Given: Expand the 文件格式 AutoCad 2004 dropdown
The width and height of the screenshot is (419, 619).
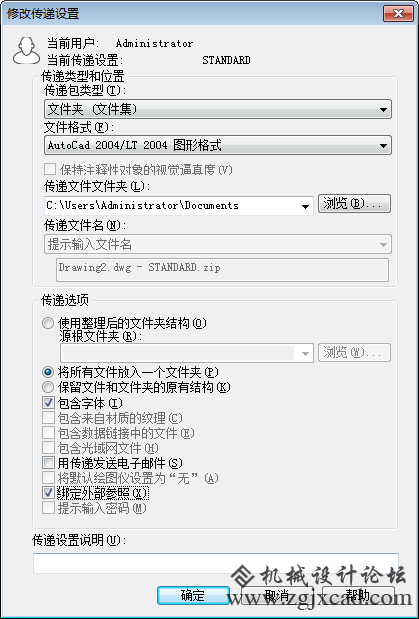Looking at the screenshot, I should point(218,145).
